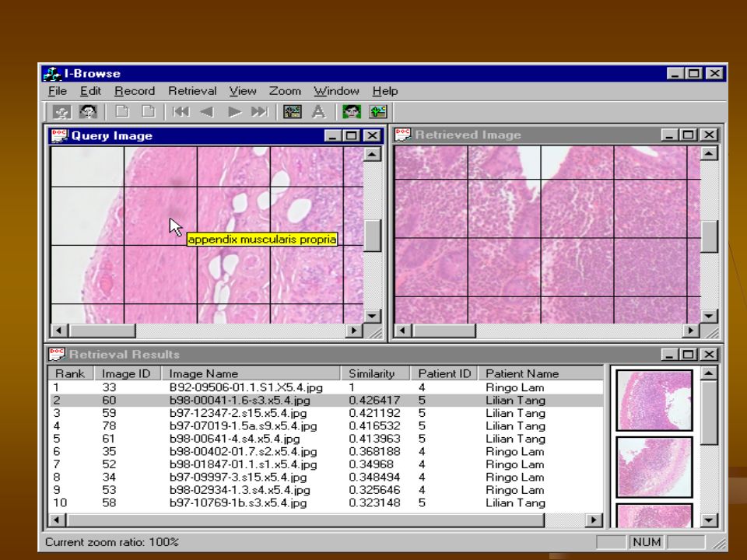747x560 pixels.
Task: Select the second thumbnail in the results strip
Action: pyautogui.click(x=654, y=467)
